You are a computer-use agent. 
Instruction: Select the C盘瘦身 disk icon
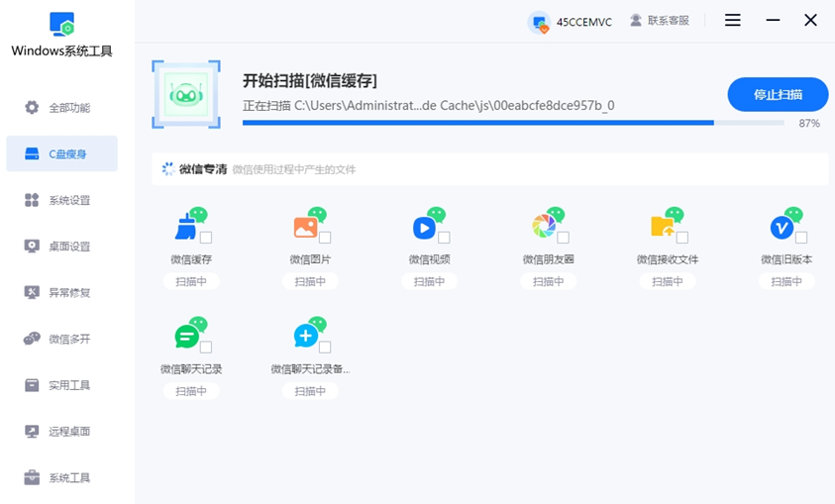click(32, 153)
